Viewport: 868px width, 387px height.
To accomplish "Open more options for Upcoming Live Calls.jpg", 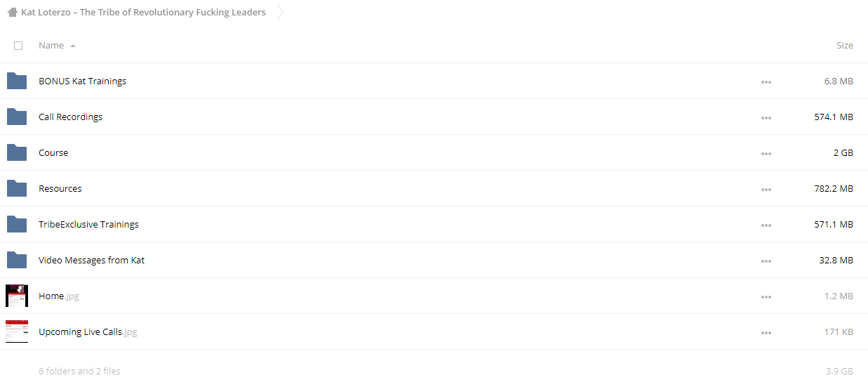I will [x=766, y=333].
